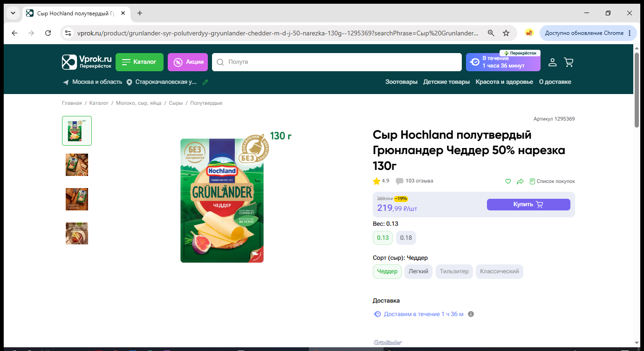Open the delivery time banner В течение
Image resolution: width=644 pixels, height=351 pixels.
[x=503, y=62]
